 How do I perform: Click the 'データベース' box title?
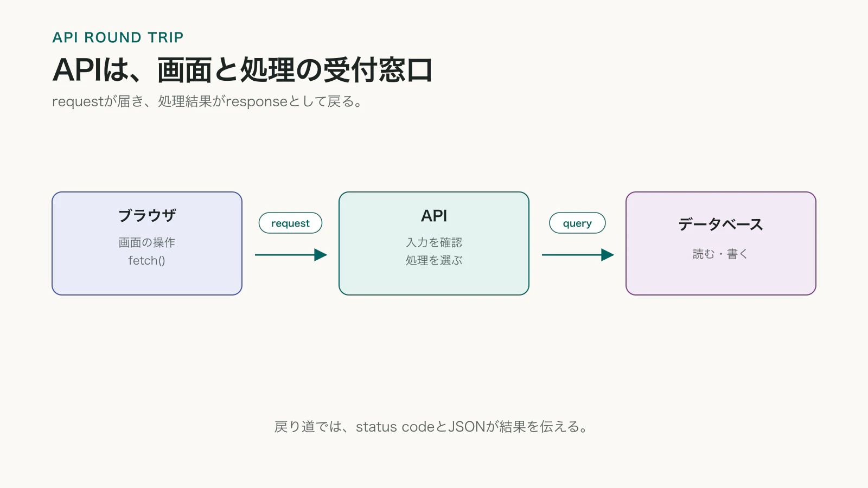(x=721, y=224)
